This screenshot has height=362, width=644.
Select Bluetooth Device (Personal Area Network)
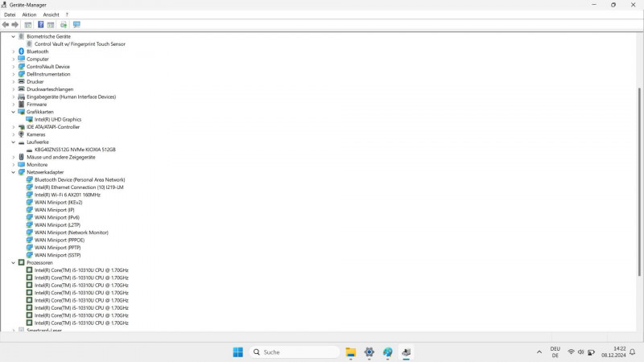click(80, 179)
